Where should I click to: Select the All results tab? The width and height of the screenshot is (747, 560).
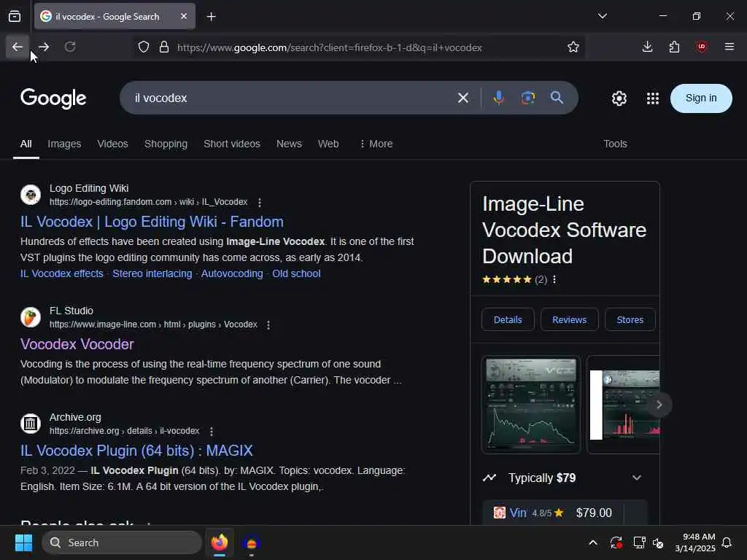[26, 144]
